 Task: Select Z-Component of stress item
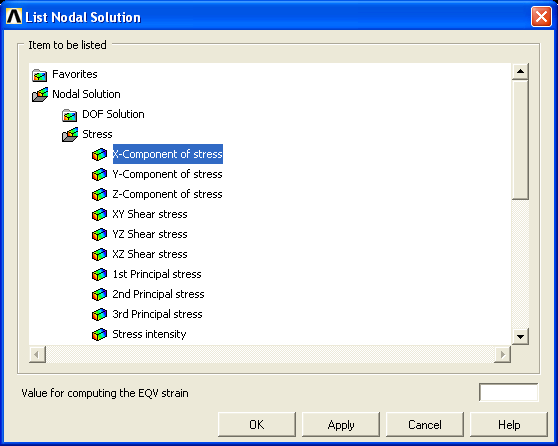point(167,194)
